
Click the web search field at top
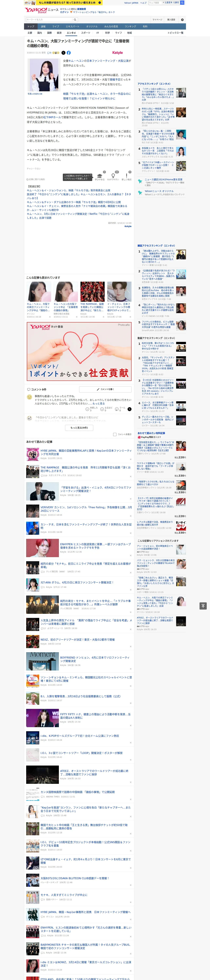point(164,3)
